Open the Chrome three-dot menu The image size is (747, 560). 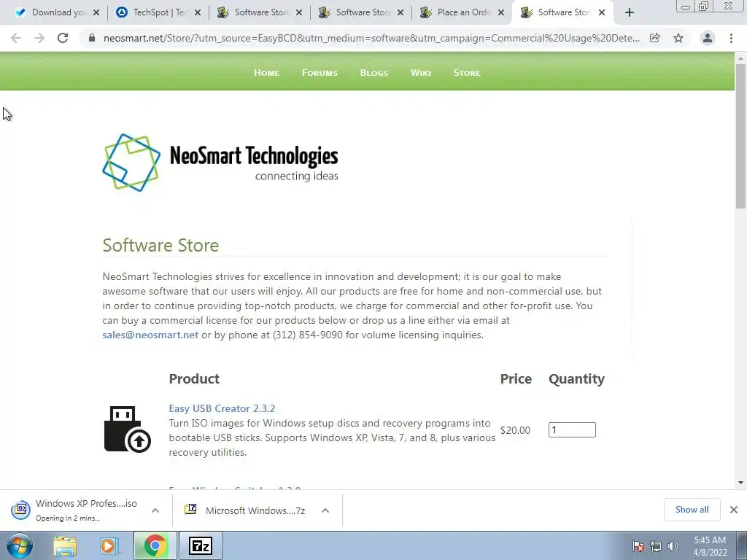(x=731, y=38)
